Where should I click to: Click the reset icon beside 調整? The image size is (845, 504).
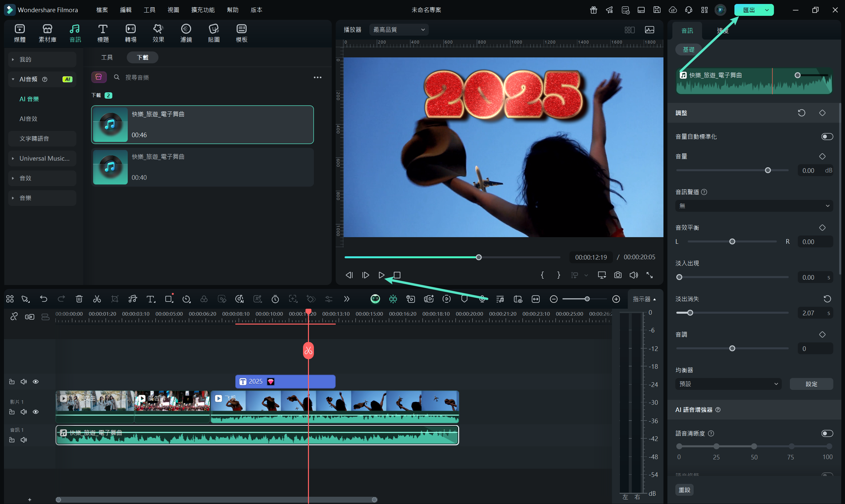pos(801,113)
